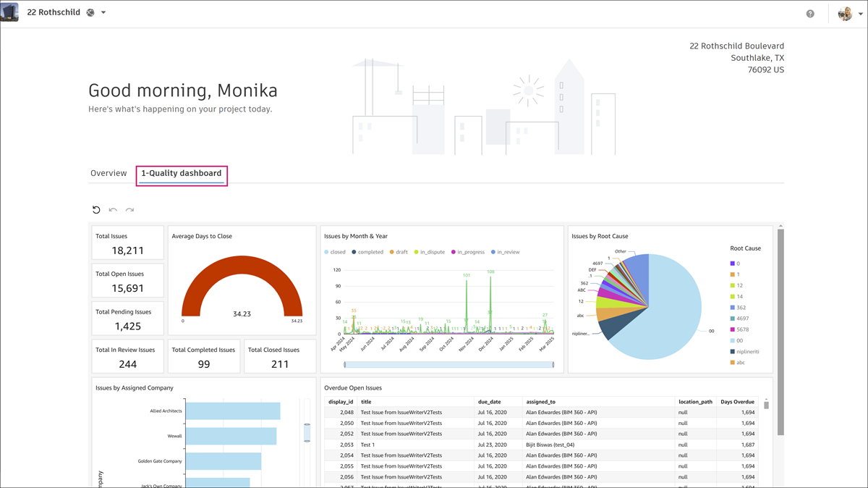Click the Allied Architects bar
868x488 pixels.
(x=233, y=411)
